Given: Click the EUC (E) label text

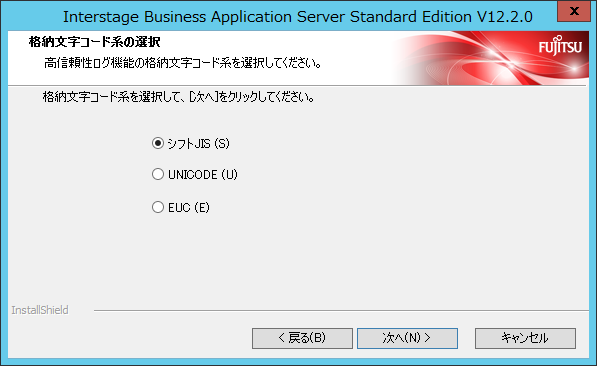Looking at the screenshot, I should (189, 208).
